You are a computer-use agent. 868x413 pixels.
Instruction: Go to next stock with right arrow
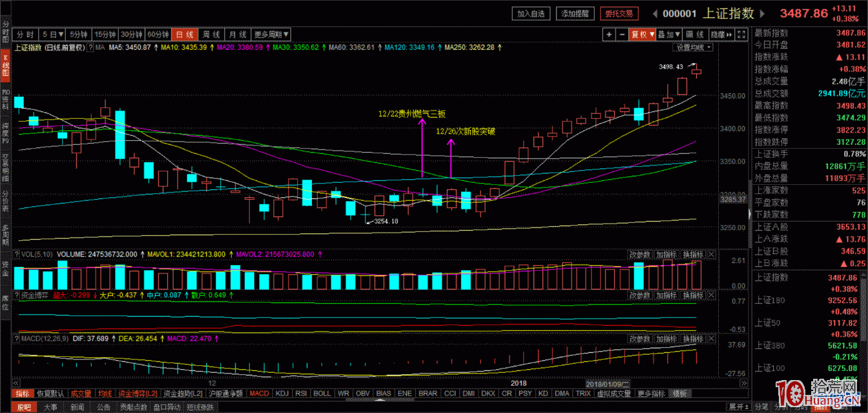tap(763, 14)
